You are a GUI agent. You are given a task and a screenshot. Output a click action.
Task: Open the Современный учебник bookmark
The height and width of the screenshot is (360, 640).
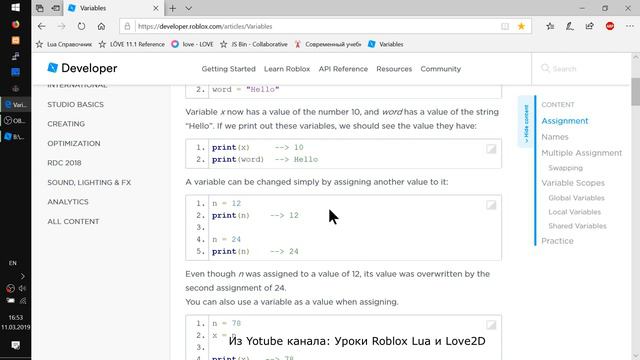coord(328,44)
